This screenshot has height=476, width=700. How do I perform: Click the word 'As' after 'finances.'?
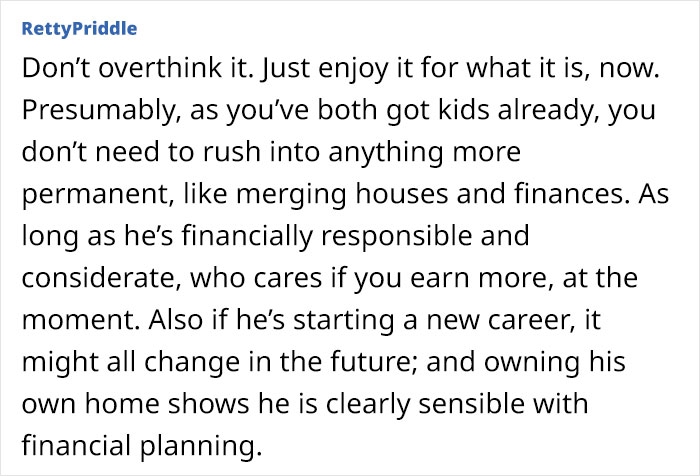[653, 195]
